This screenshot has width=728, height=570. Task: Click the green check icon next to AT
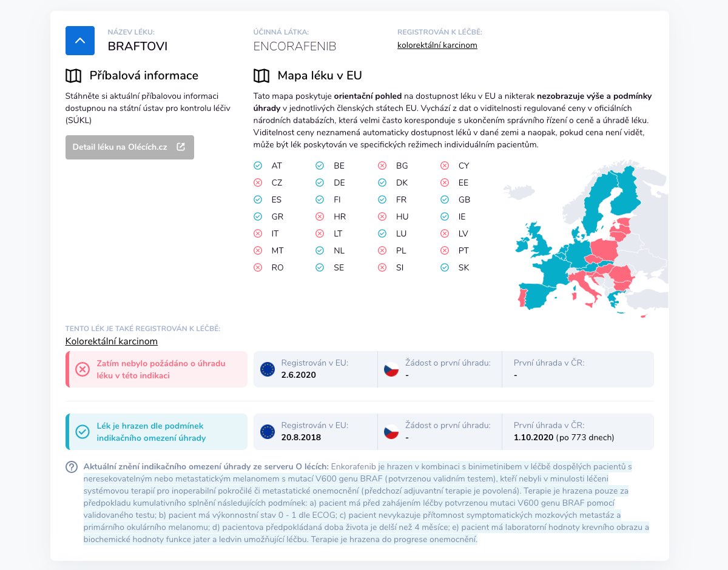tap(258, 166)
